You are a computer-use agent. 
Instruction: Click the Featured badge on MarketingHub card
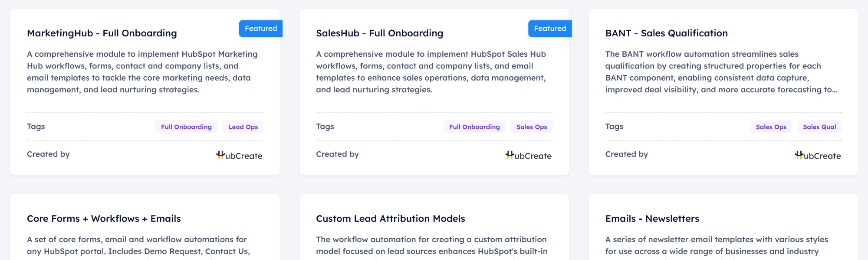[260, 29]
